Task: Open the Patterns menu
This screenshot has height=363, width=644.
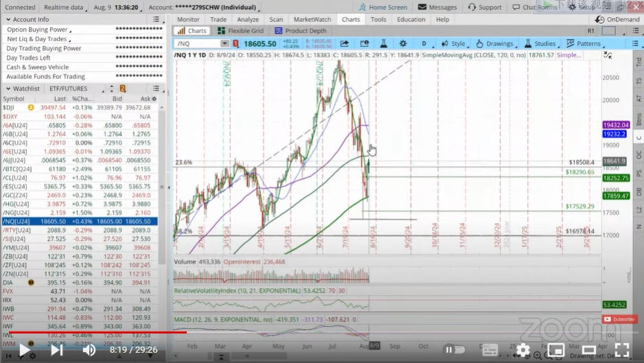Action: point(584,43)
